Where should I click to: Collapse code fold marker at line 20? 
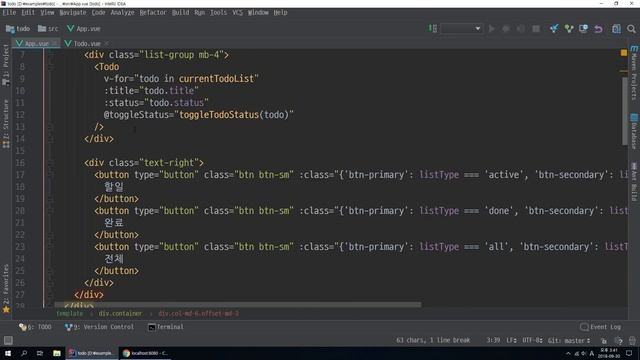point(50,211)
